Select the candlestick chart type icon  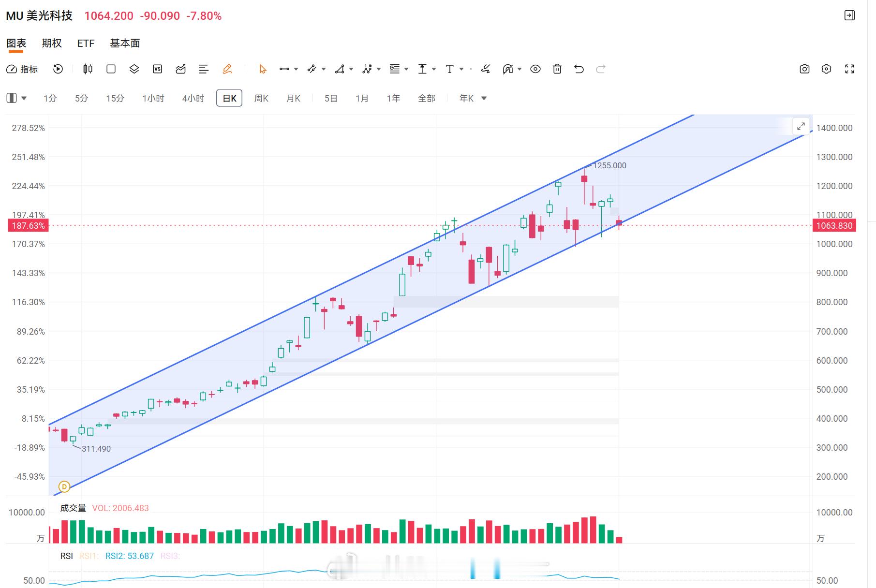point(88,69)
